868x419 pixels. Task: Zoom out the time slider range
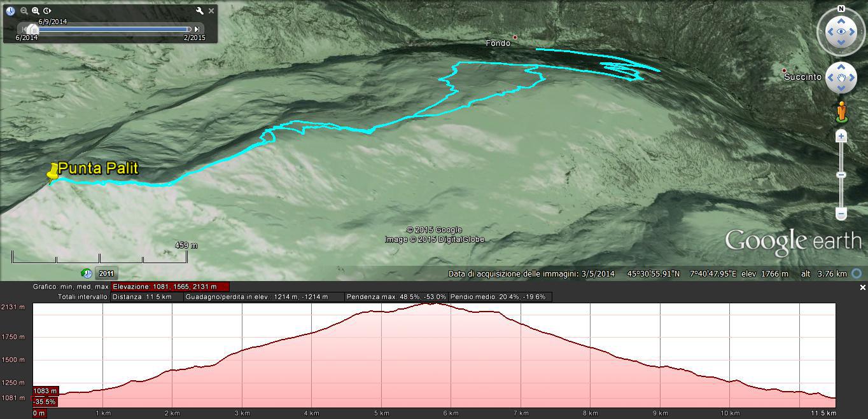[24, 11]
